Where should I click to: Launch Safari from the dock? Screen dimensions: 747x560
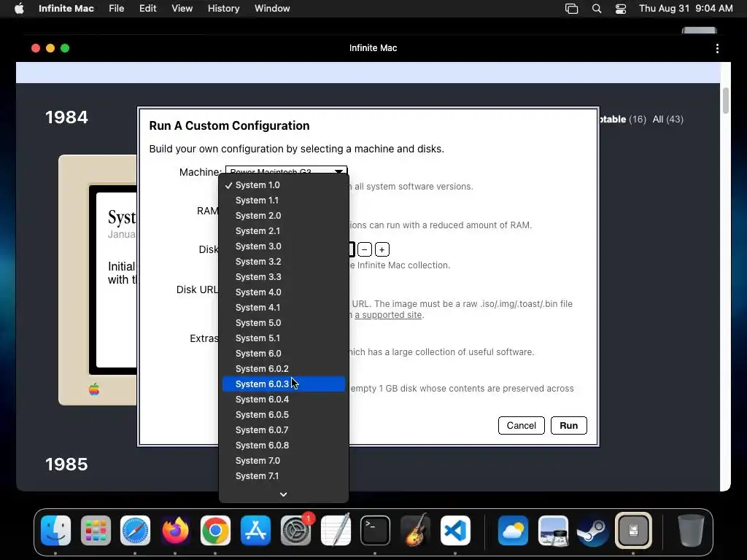(135, 530)
